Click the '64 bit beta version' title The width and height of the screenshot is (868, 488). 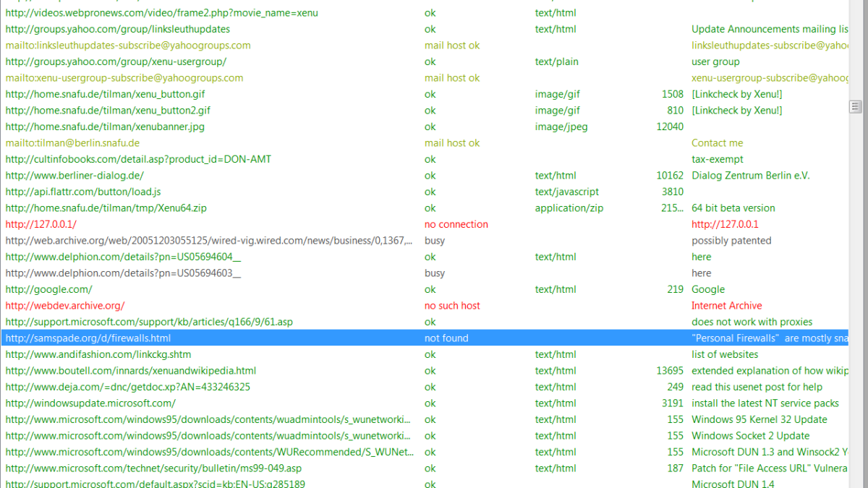pos(734,208)
